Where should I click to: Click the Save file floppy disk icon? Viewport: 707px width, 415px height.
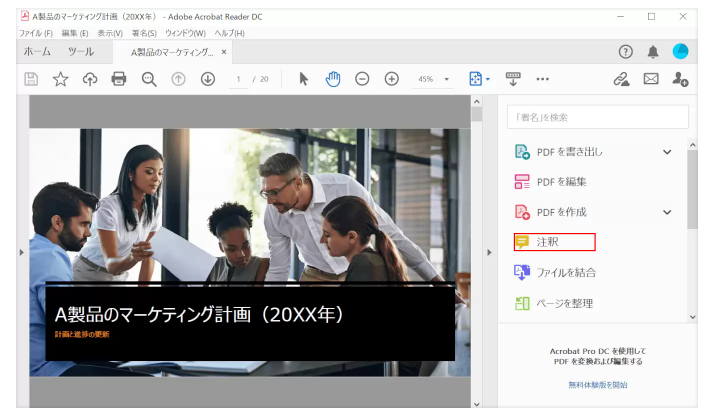(31, 79)
